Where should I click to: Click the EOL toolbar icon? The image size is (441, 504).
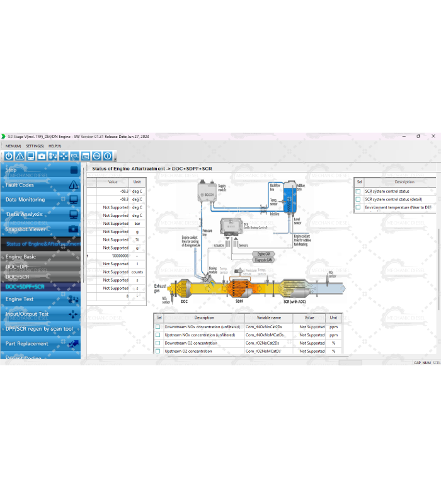(x=74, y=156)
